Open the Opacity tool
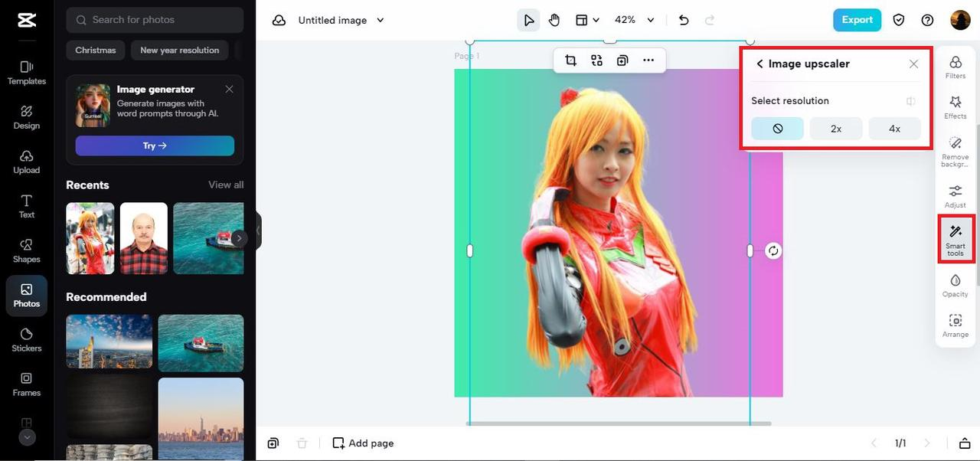This screenshot has width=980, height=461. pos(955,285)
